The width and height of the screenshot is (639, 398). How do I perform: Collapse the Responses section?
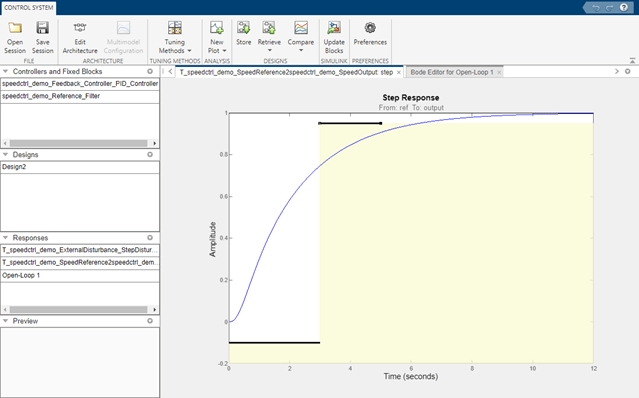point(6,237)
